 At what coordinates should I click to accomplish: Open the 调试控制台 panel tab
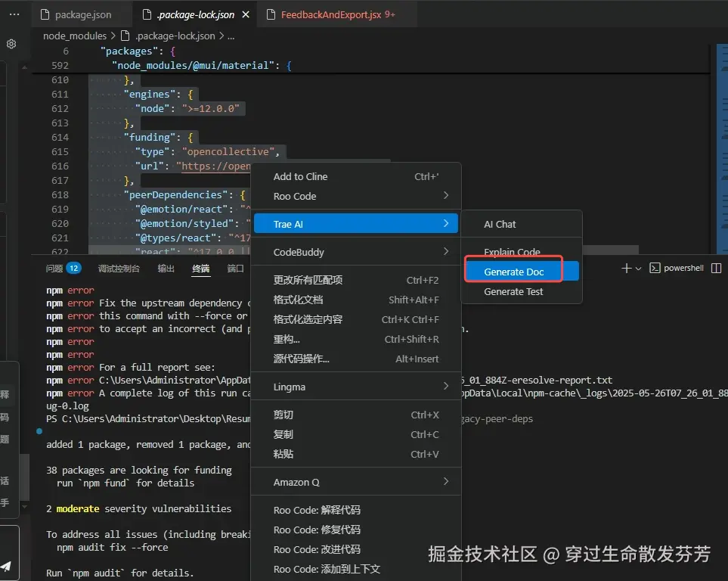119,269
